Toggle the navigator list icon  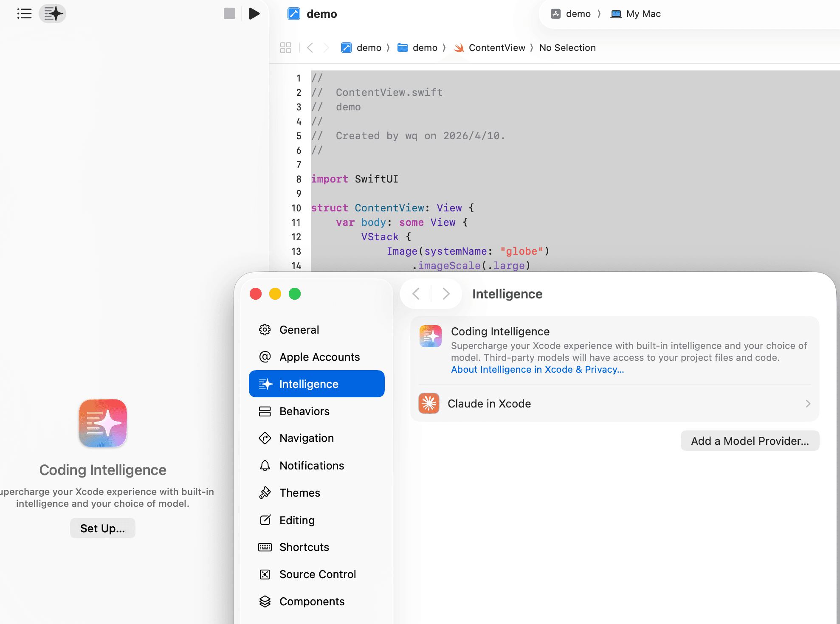[x=24, y=14]
